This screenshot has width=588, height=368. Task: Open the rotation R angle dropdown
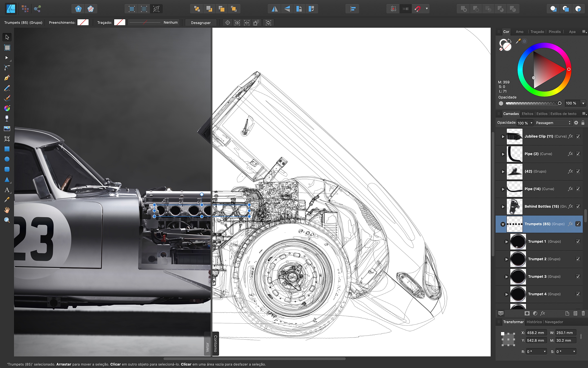click(x=545, y=352)
